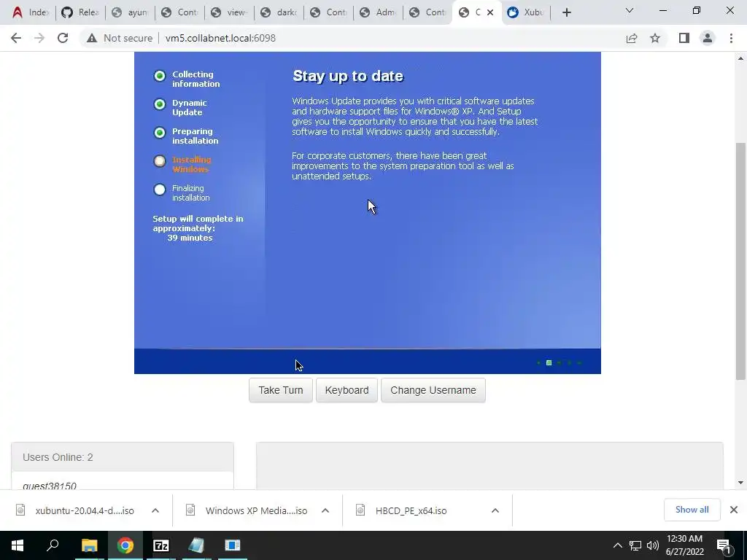The image size is (747, 560).
Task: Expand options for HBCD_PE_x64.iso download
Action: 495,510
